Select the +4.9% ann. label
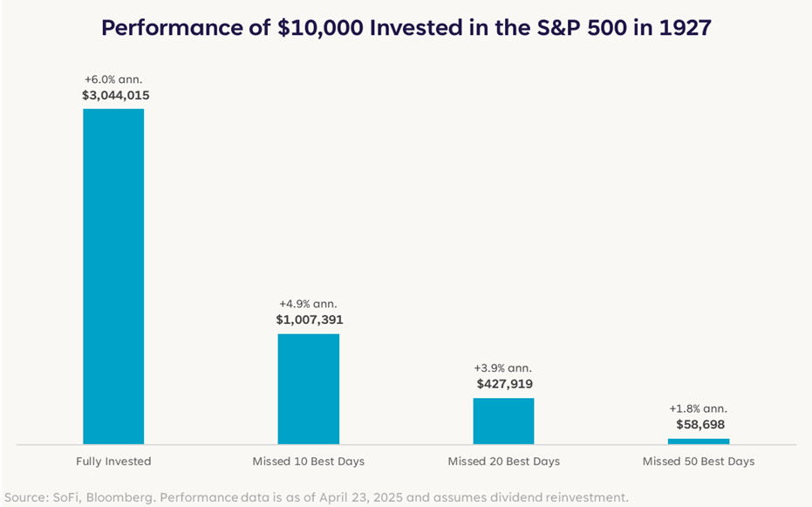812x507 pixels. [x=308, y=304]
